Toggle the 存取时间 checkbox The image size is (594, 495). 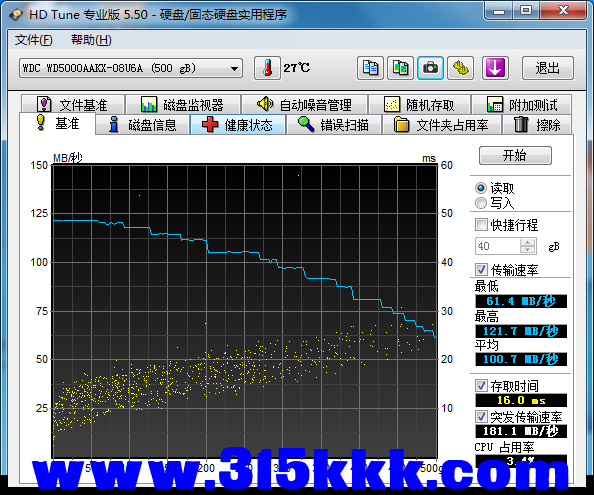pyautogui.click(x=481, y=386)
